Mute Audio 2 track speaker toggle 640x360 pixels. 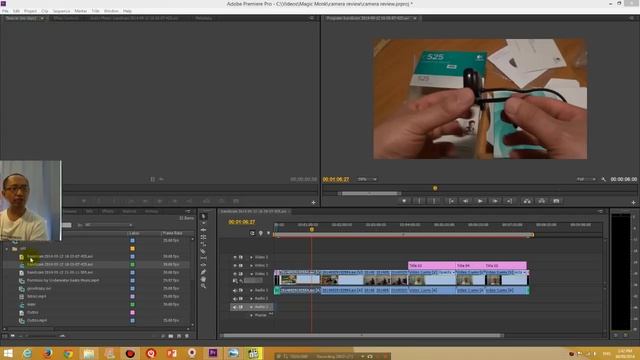point(235,298)
